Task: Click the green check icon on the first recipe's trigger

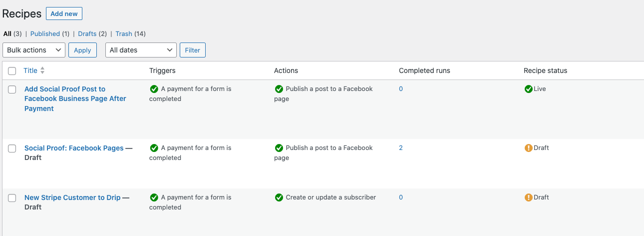Action: [154, 89]
